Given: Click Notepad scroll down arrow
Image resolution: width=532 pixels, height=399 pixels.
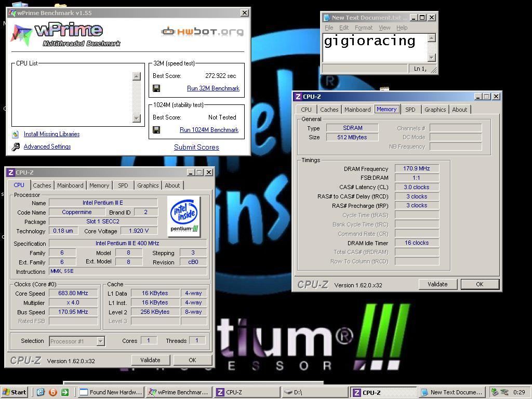Looking at the screenshot, I should 432,58.
